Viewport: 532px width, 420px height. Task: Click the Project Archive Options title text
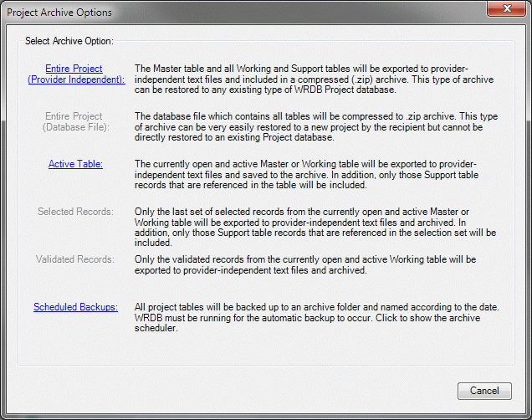coord(59,13)
